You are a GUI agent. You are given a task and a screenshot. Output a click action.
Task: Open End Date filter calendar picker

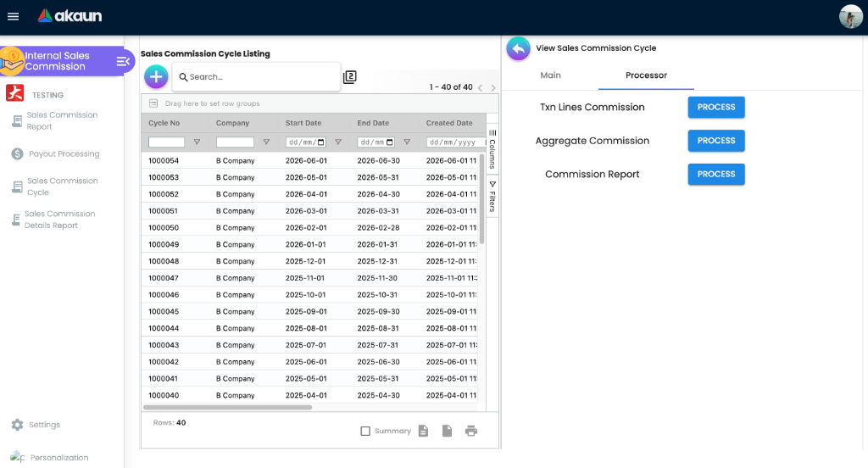click(x=390, y=142)
